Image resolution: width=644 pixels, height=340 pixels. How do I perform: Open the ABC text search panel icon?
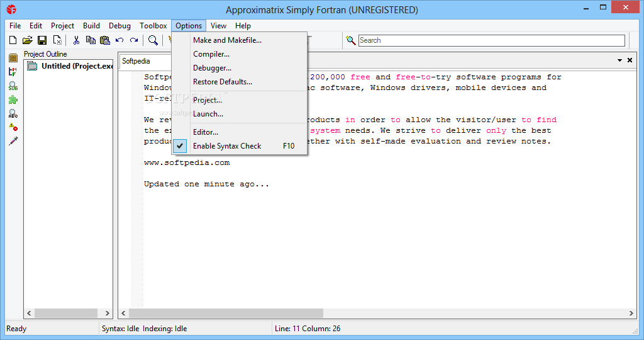[x=13, y=113]
